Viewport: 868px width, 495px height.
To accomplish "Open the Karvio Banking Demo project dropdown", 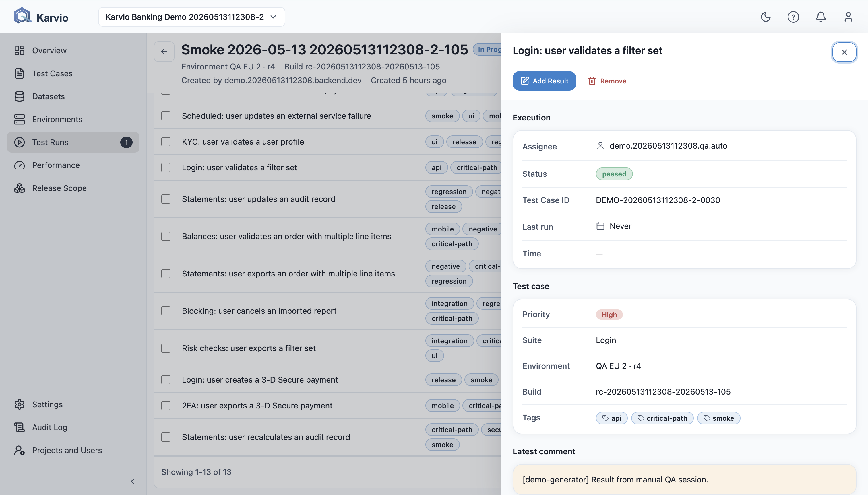I will tap(191, 17).
